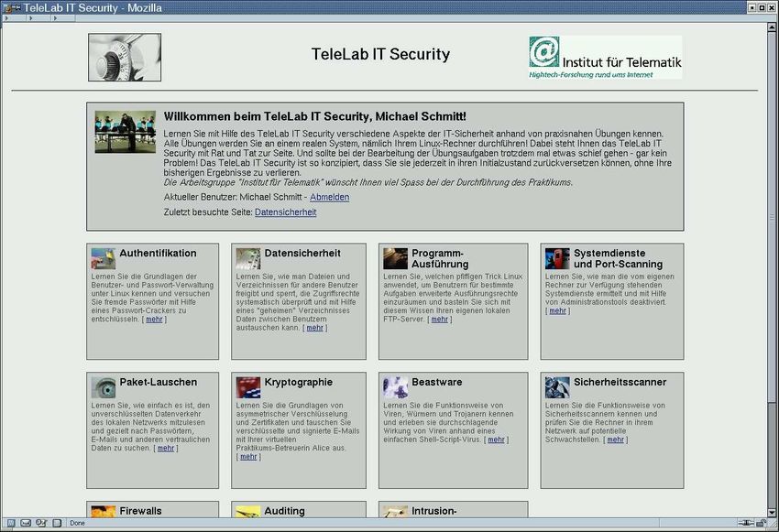This screenshot has height=532, width=779.
Task: Click the Institut für Telematik logo
Action: (605, 58)
